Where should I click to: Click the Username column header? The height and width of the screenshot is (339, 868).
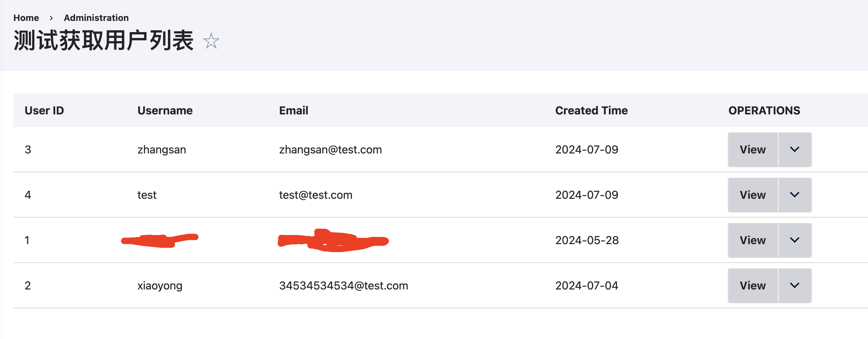pyautogui.click(x=165, y=111)
